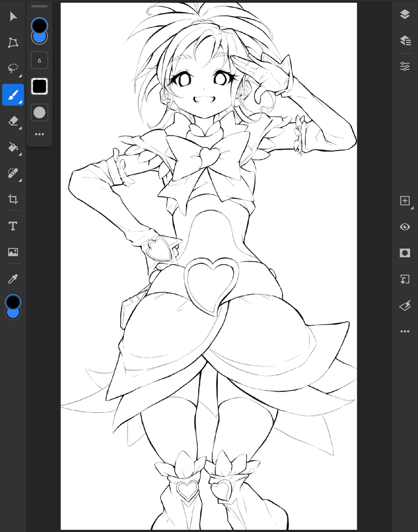The image size is (418, 532).
Task: Click the brush size value 6
Action: 39,60
